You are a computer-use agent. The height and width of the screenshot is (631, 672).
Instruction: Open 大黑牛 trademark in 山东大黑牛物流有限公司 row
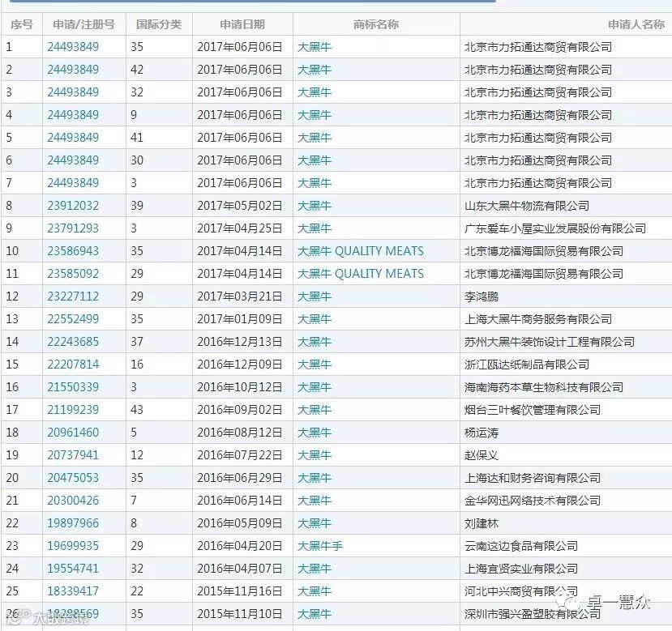[x=315, y=206]
